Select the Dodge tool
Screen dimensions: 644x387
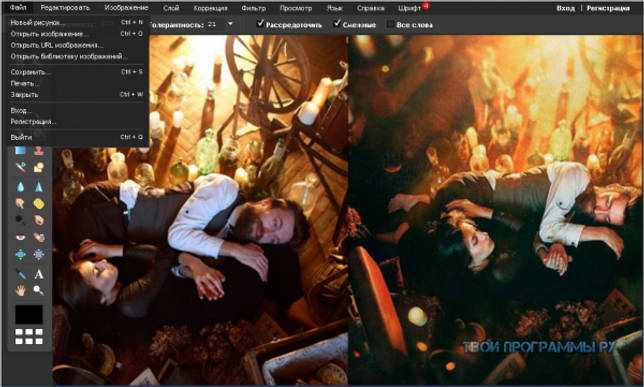[x=20, y=220]
